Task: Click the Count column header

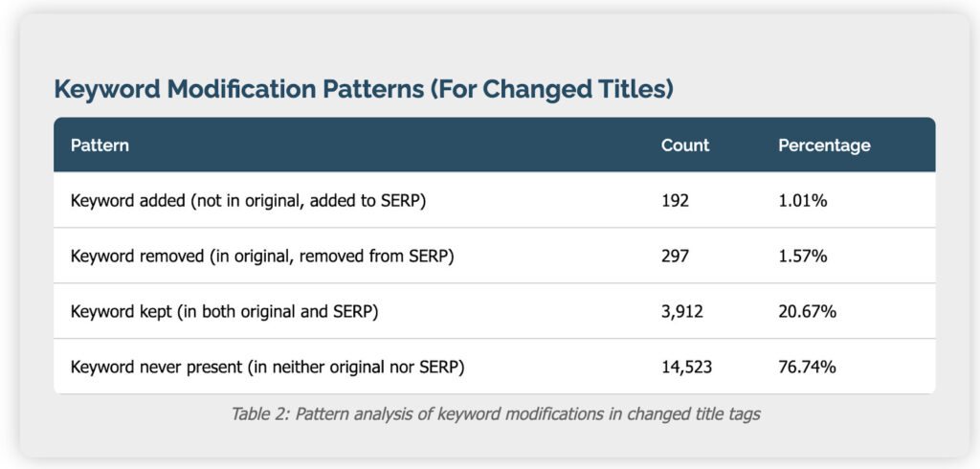Action: (x=685, y=145)
